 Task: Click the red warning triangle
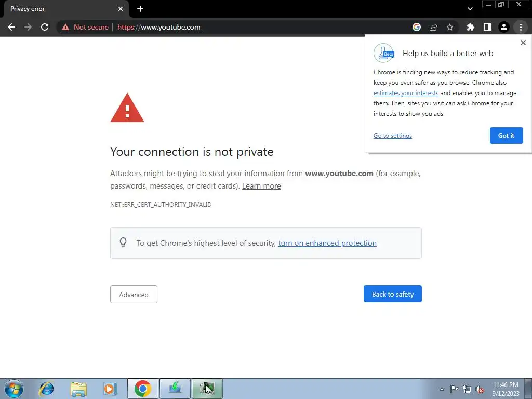[127, 108]
